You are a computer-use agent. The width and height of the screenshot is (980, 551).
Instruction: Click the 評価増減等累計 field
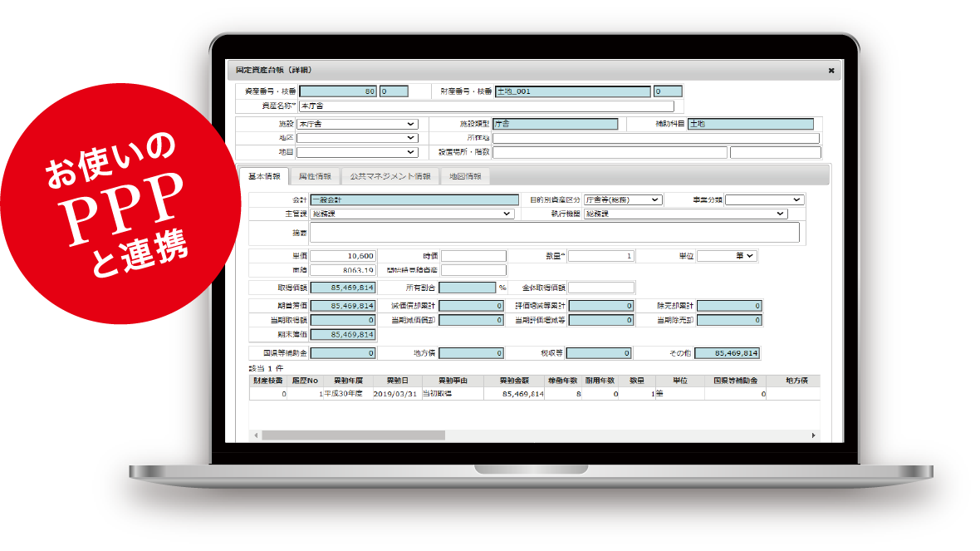(601, 306)
